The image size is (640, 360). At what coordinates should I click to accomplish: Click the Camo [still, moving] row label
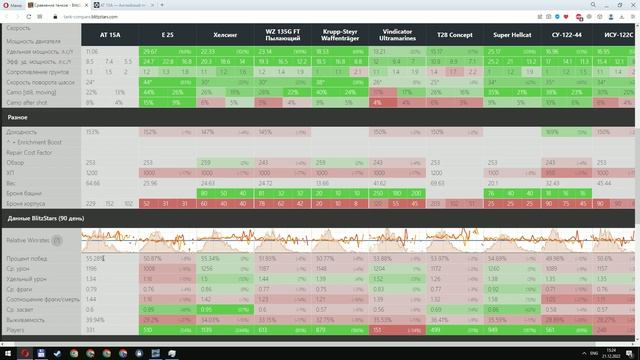31,92
